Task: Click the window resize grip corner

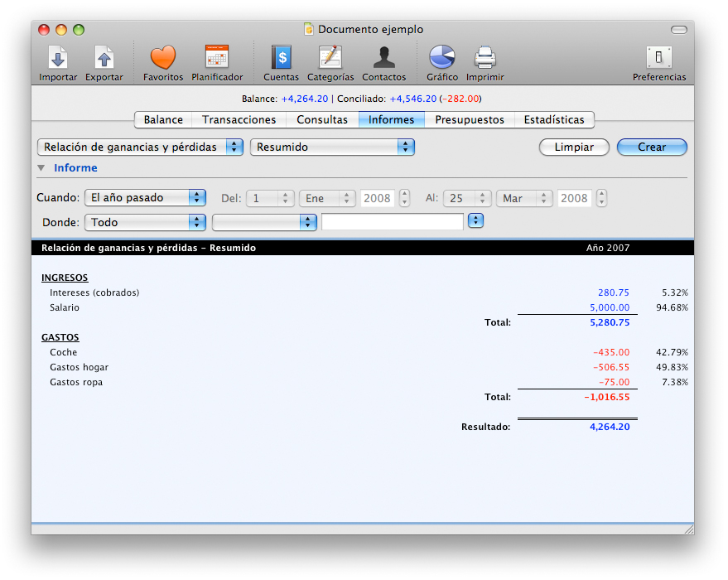Action: [x=689, y=529]
